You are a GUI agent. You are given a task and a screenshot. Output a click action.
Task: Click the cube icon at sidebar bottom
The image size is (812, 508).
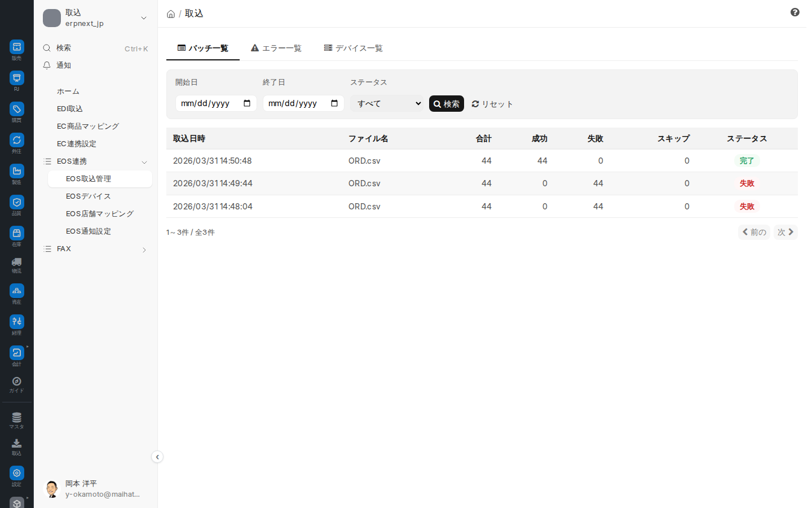coord(17,502)
